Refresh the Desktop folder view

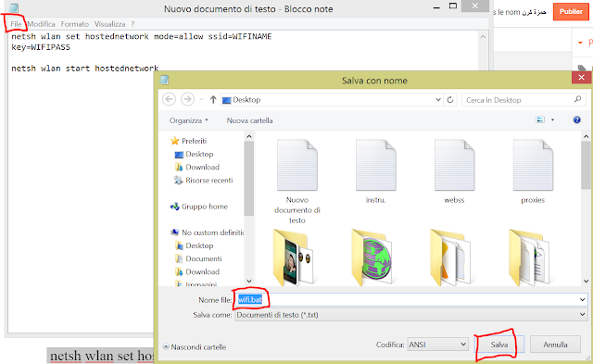coord(450,100)
